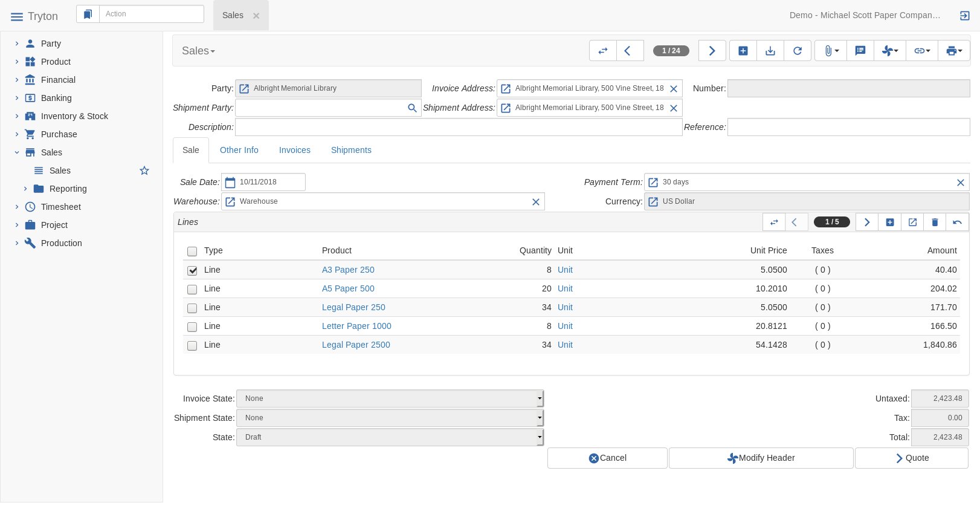980x514 pixels.
Task: Click into the Description input field
Action: pyautogui.click(x=458, y=127)
